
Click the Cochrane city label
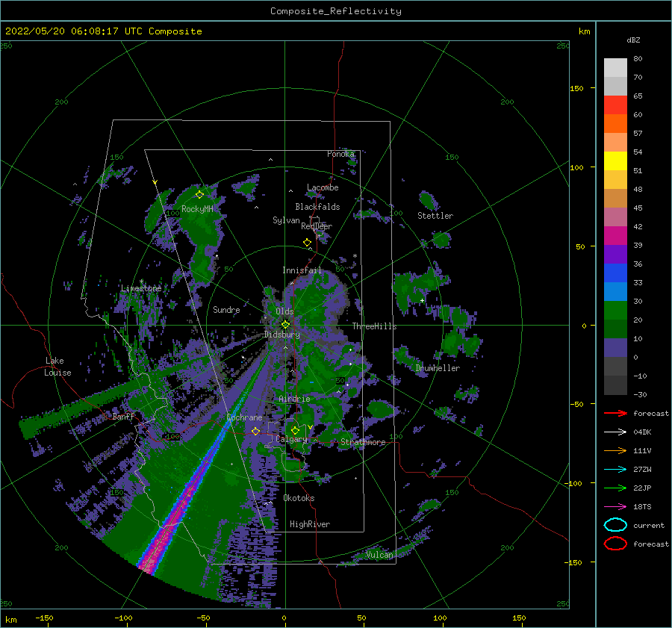(244, 417)
